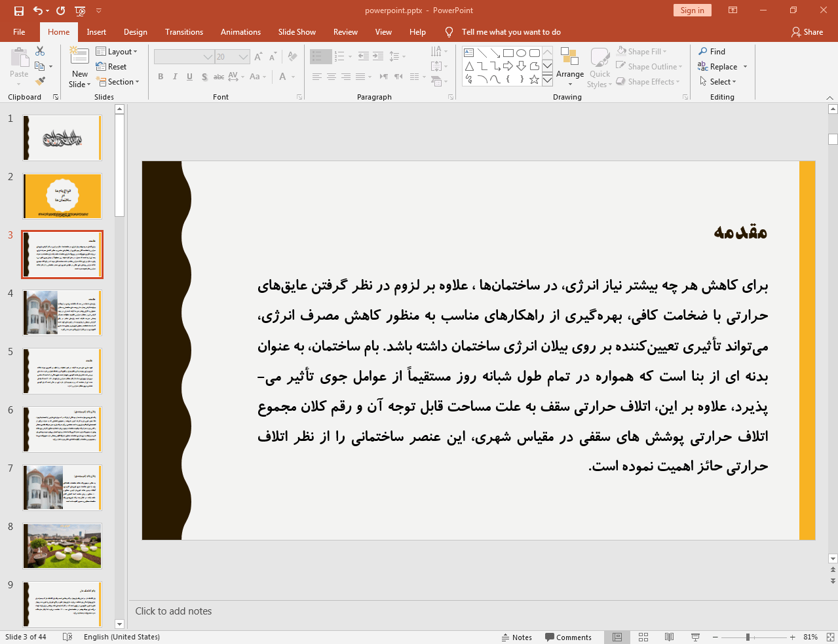Open the font size dropdown

tap(243, 56)
